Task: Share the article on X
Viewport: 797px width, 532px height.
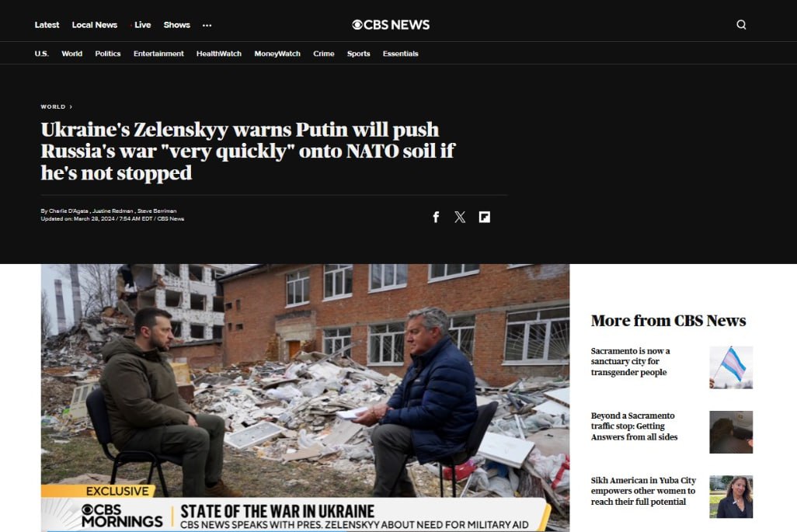Action: pos(460,217)
